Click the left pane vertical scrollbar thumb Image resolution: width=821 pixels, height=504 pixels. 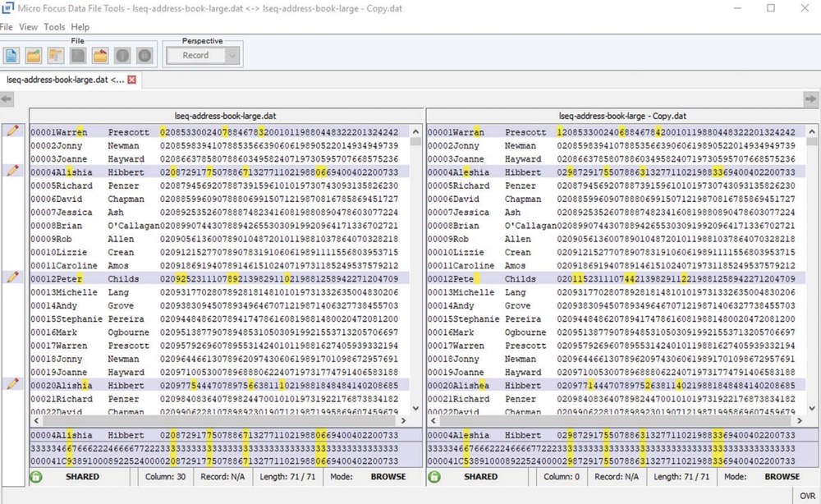[x=415, y=141]
